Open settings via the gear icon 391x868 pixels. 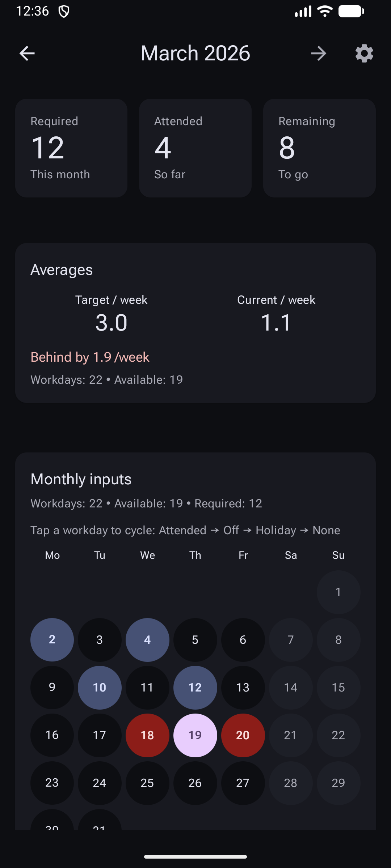(x=364, y=54)
